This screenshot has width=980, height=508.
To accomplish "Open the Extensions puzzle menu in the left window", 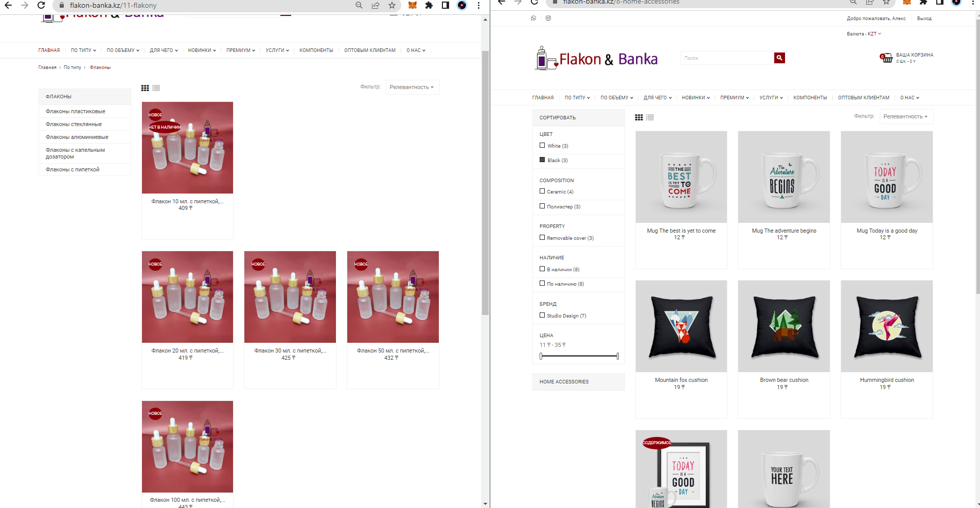I will pos(429,5).
